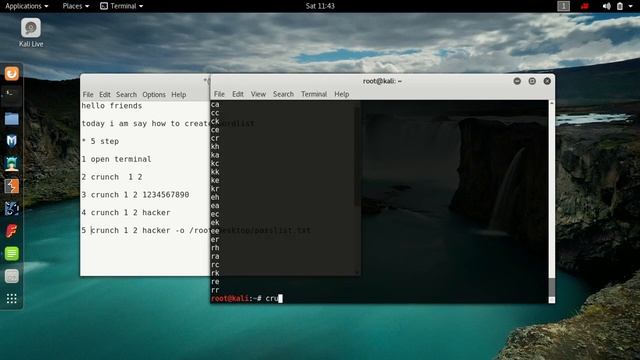This screenshot has width=640, height=360.
Task: Expand the system menu arrow
Action: [630, 7]
